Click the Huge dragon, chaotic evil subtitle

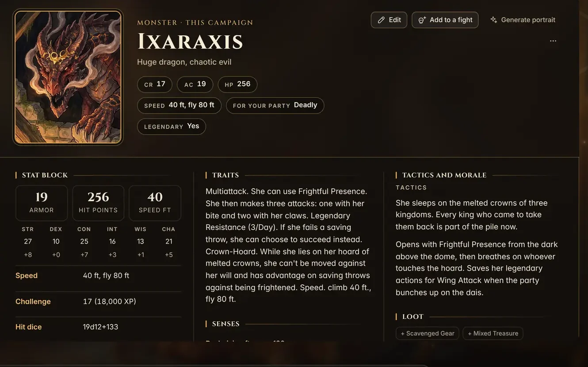coord(184,62)
